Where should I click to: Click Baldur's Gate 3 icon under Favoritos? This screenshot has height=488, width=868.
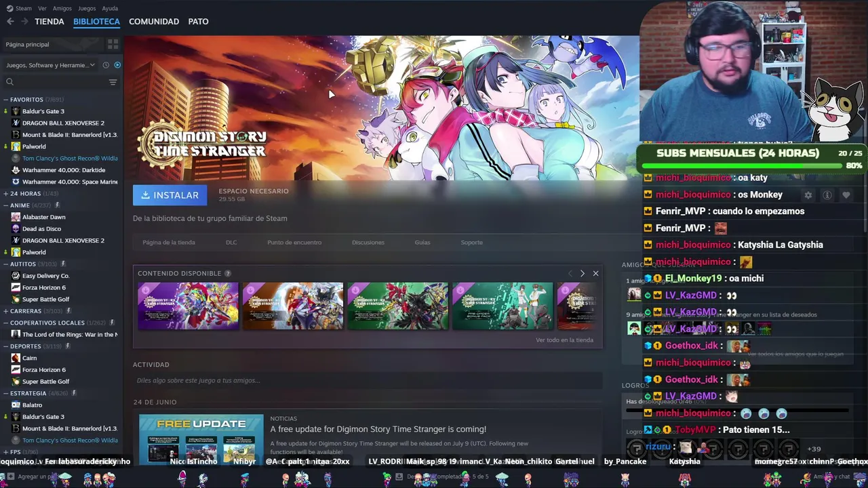(16, 111)
